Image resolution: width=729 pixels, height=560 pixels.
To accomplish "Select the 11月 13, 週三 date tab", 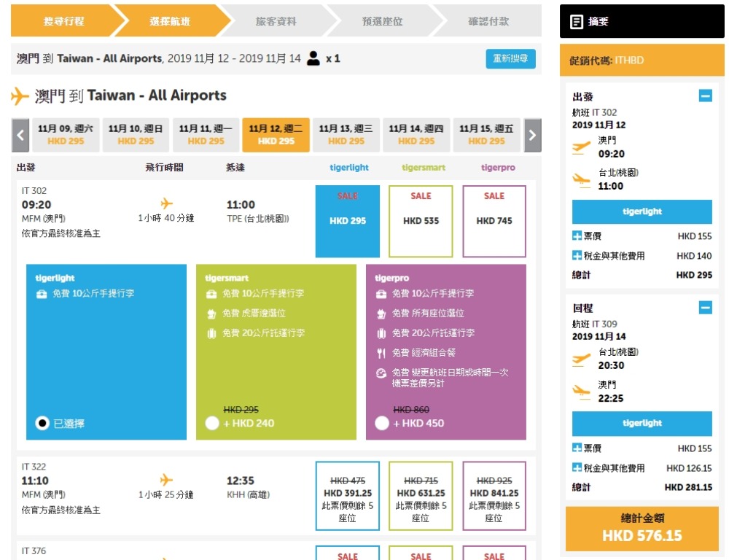I will click(x=346, y=135).
